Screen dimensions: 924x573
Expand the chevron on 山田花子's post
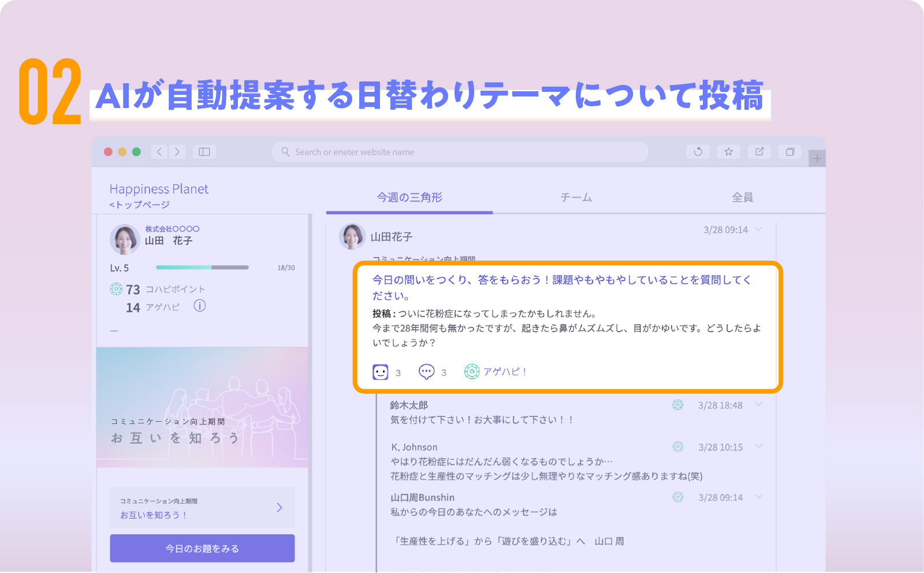tap(759, 229)
